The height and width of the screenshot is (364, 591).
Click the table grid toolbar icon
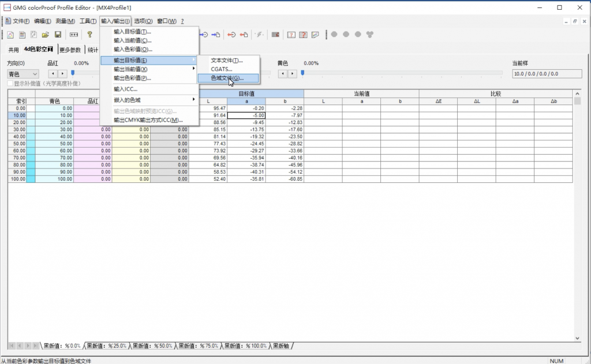[x=275, y=35]
